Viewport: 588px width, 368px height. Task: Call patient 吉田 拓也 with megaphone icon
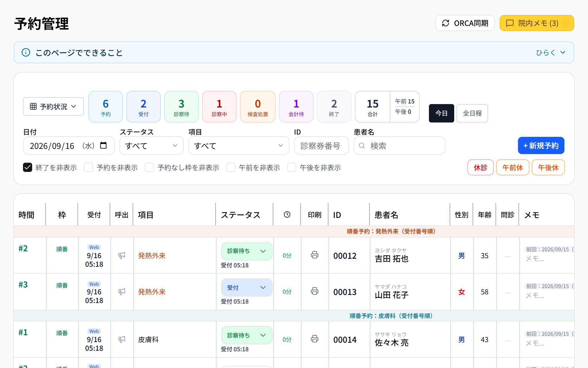(122, 255)
